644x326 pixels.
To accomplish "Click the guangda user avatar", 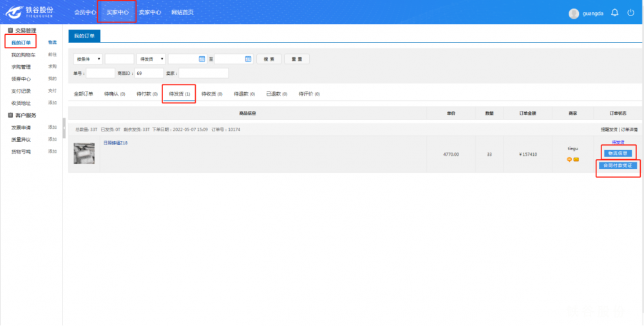I will tap(574, 14).
